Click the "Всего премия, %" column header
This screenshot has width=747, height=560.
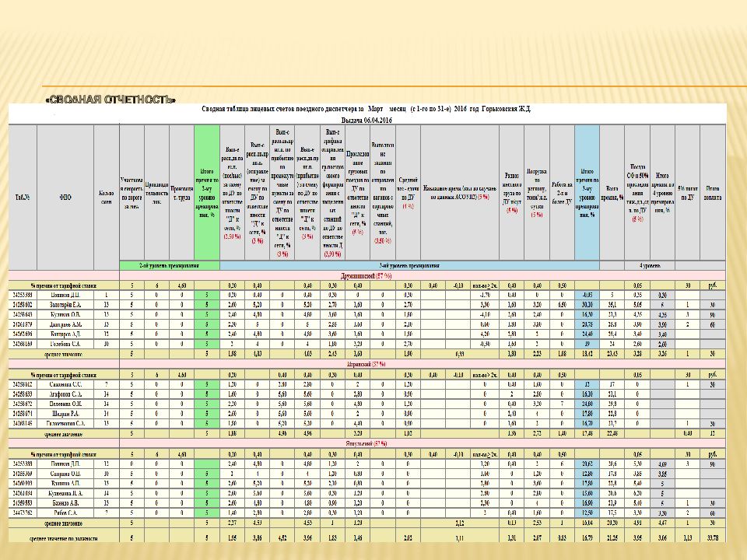coord(612,193)
